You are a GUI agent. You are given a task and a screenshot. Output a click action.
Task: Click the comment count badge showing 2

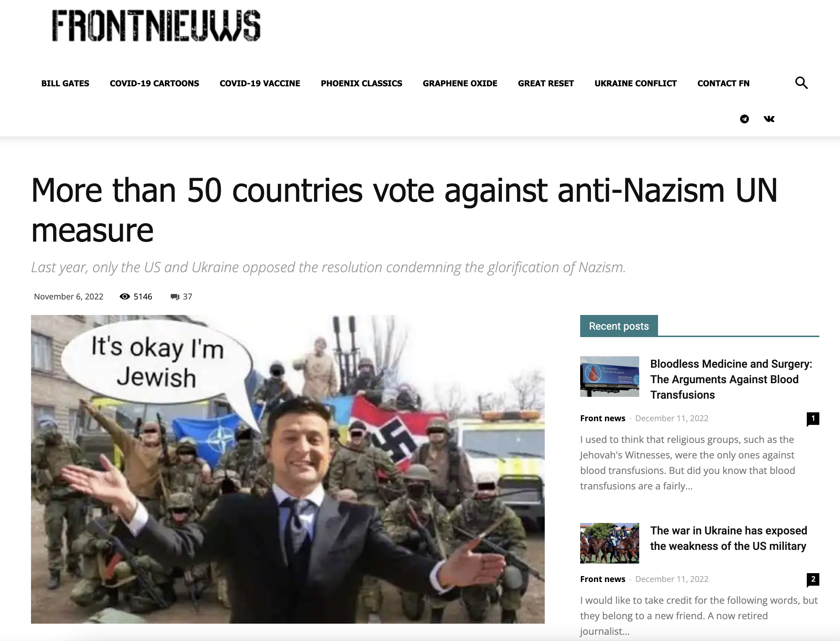pos(813,579)
